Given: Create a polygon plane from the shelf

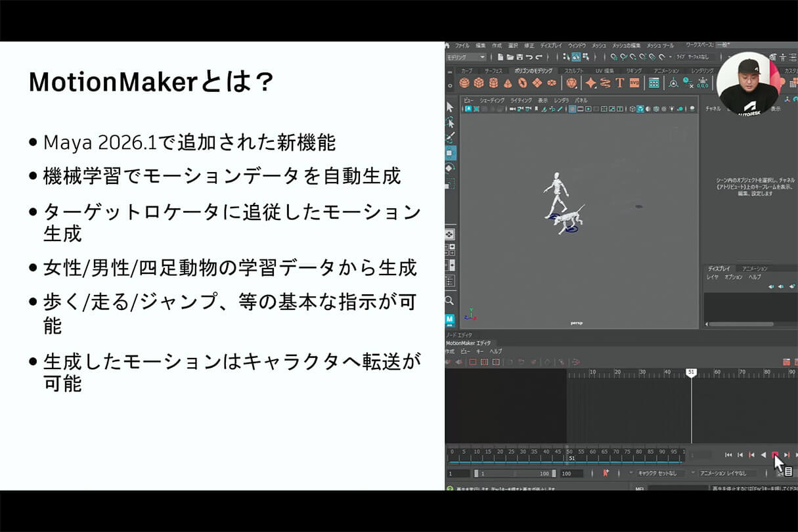Looking at the screenshot, I should click(537, 83).
